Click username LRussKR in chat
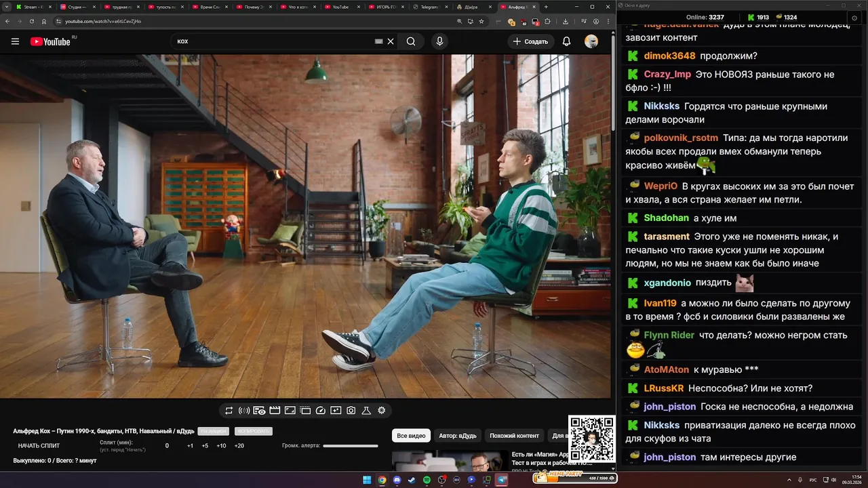 coord(664,388)
